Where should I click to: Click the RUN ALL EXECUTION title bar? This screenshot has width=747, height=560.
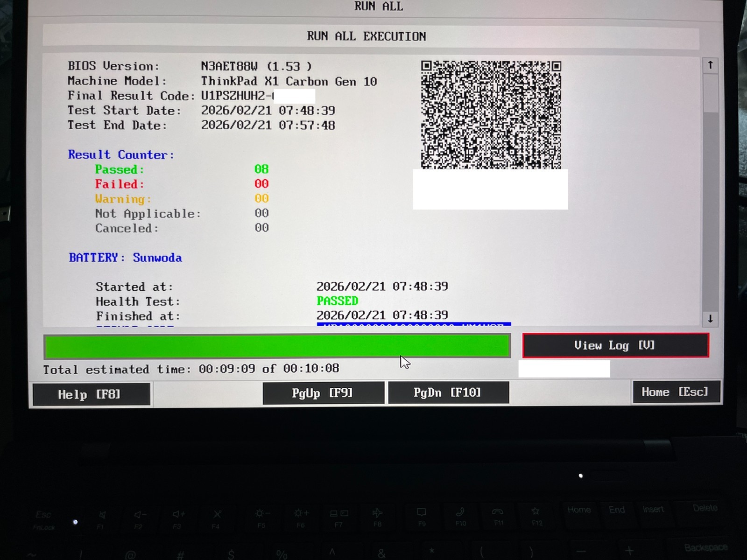[x=371, y=36]
